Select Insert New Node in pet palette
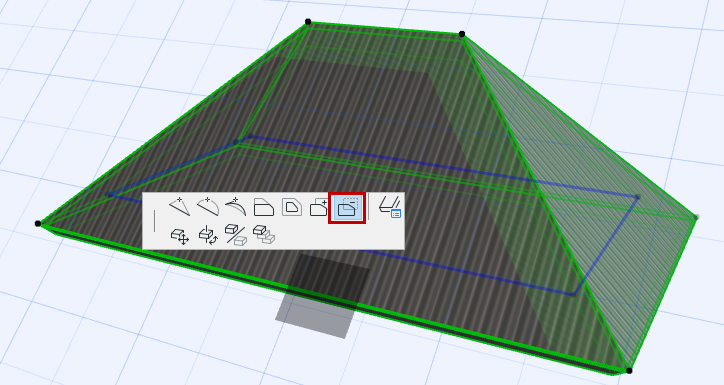This screenshot has height=385, width=724. (180, 206)
